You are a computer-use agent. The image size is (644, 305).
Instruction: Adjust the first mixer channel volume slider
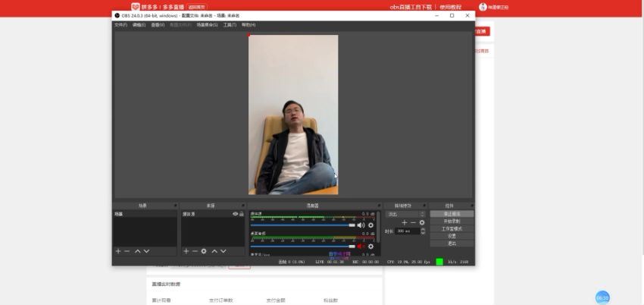coord(303,225)
